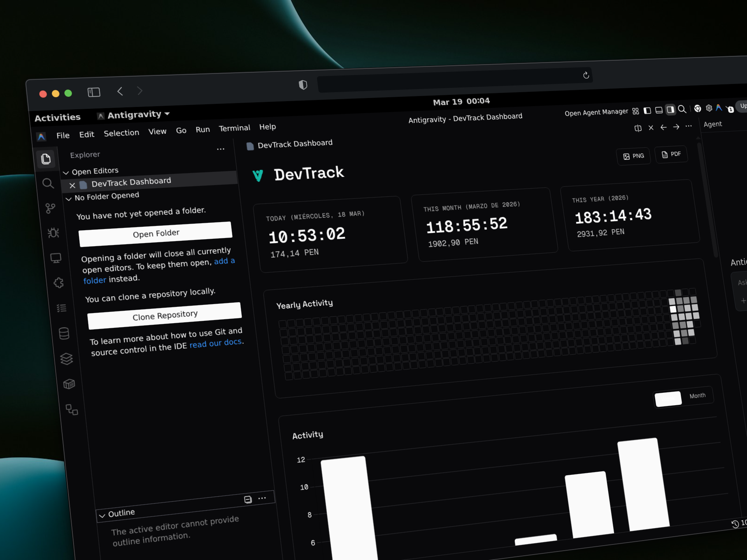The image size is (747, 560).
Task: Open the Terminal menu
Action: click(234, 128)
